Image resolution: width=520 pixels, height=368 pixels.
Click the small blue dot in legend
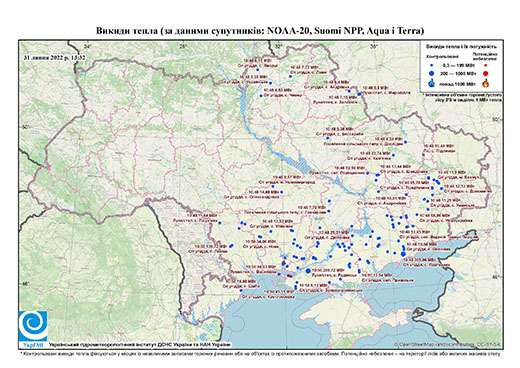432,65
